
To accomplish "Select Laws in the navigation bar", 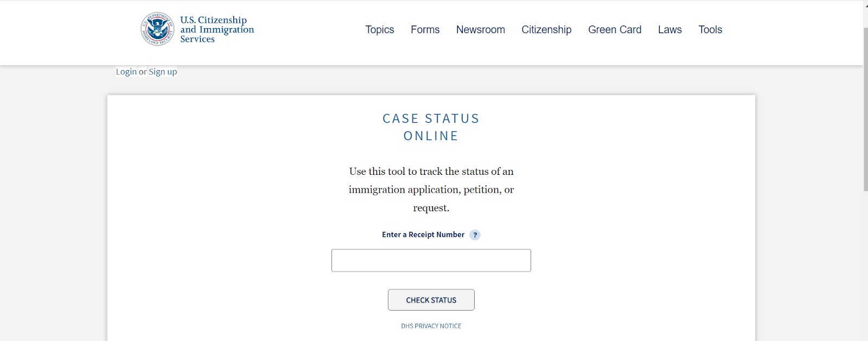I will click(x=669, y=30).
